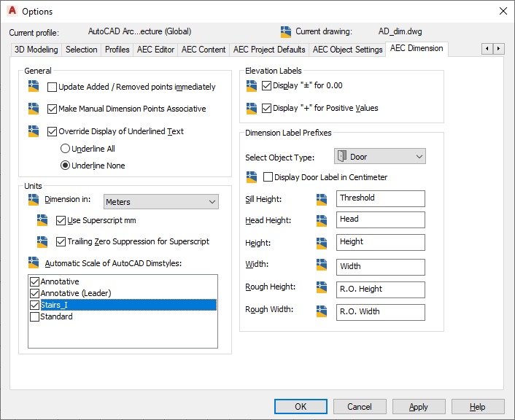Click drawing icon beside Dimension in label
Screen dimensions: 515x420
[x=34, y=200]
